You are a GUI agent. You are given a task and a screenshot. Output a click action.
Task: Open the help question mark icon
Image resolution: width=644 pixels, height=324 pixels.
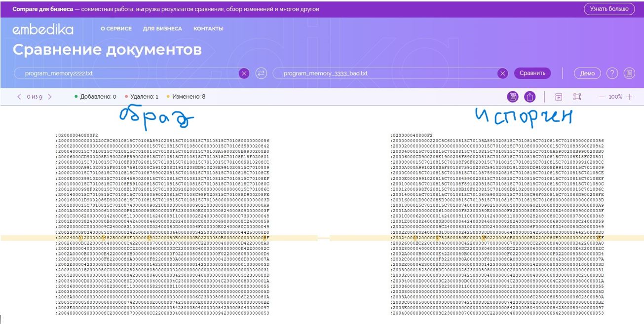[612, 73]
